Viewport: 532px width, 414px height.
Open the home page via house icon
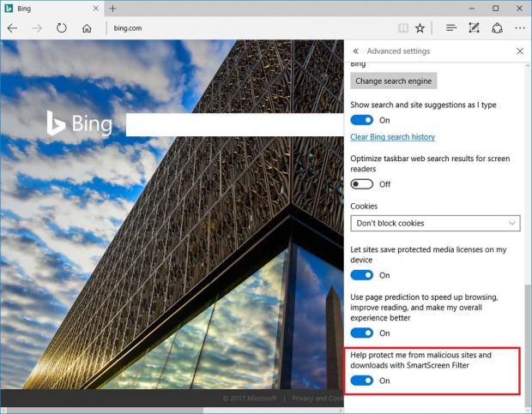87,28
